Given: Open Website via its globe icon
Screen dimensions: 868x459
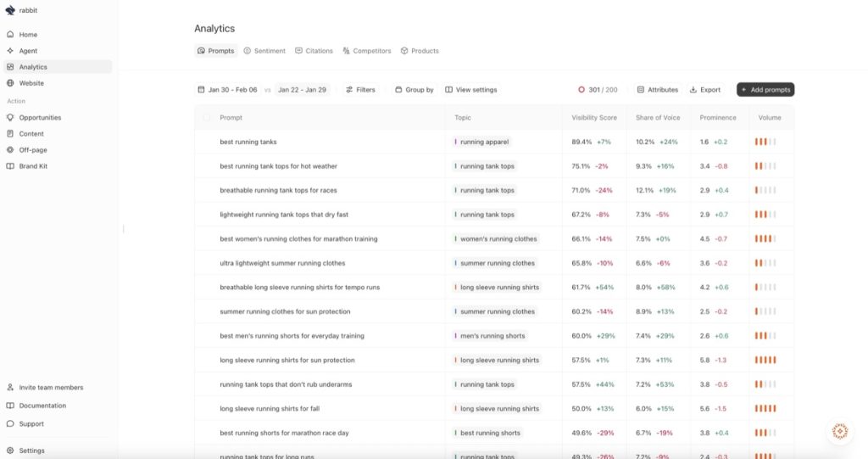Looking at the screenshot, I should coord(10,83).
